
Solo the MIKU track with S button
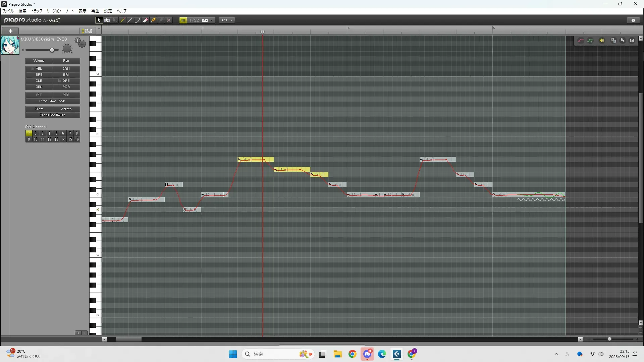pyautogui.click(x=77, y=41)
